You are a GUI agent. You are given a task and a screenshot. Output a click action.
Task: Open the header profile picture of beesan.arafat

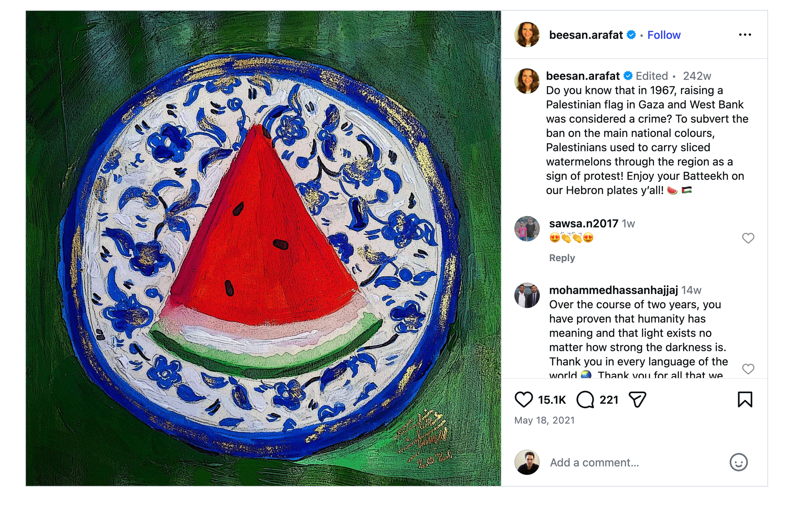tap(527, 35)
